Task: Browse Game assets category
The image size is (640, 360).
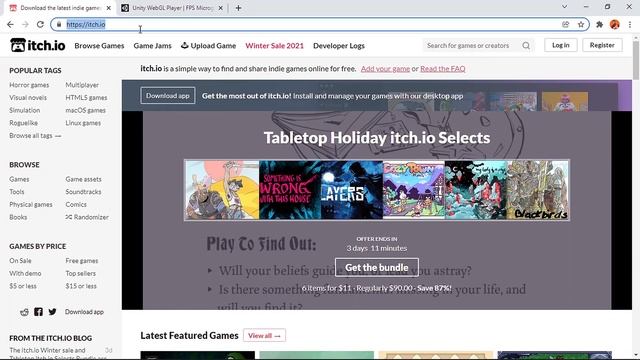Action: pyautogui.click(x=83, y=179)
